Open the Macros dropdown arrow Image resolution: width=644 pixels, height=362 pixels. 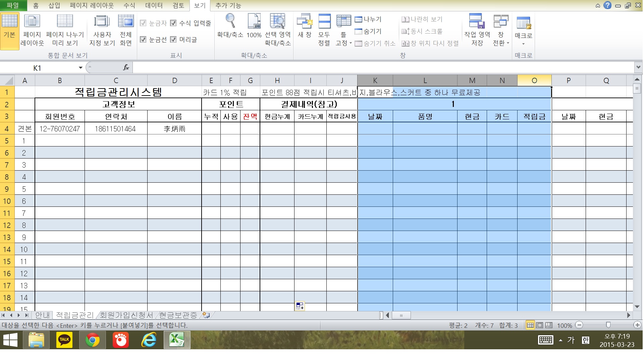pyautogui.click(x=523, y=44)
